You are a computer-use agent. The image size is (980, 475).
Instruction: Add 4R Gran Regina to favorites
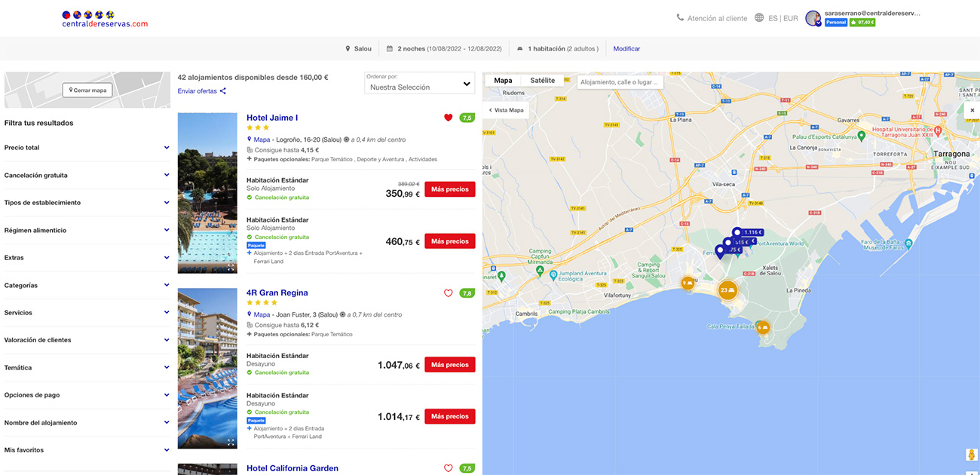point(448,293)
